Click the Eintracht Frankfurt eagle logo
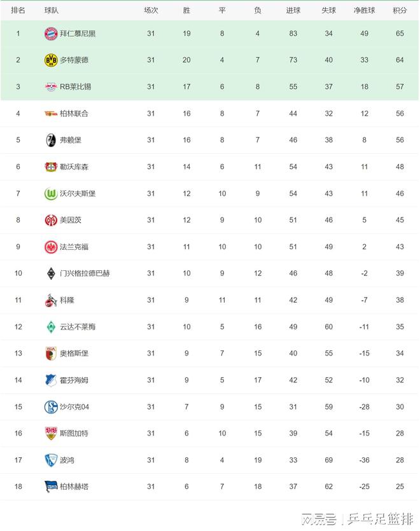Viewport: 420px width, 531px height. (51, 247)
